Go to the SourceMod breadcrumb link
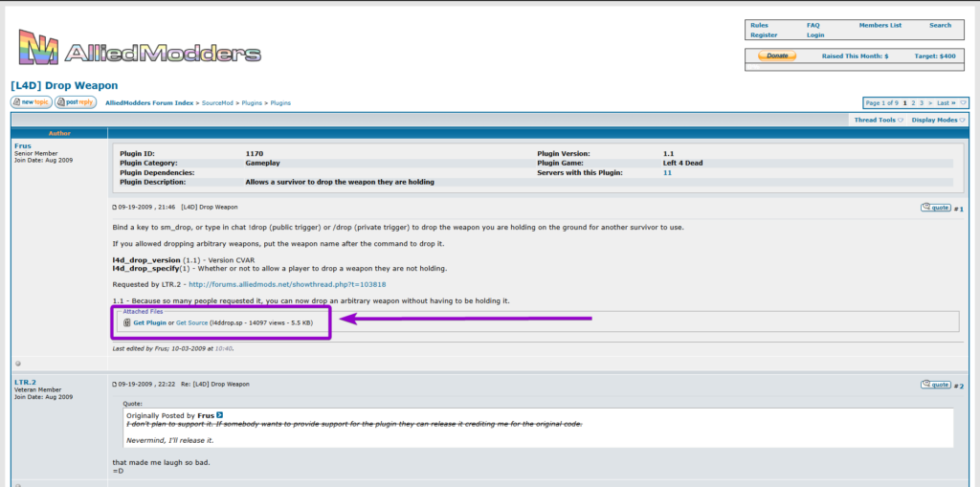This screenshot has width=980, height=487. point(217,102)
